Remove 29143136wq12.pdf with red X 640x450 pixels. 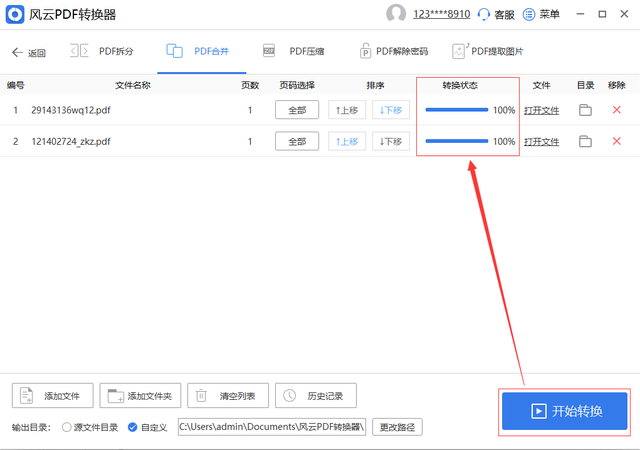617,109
